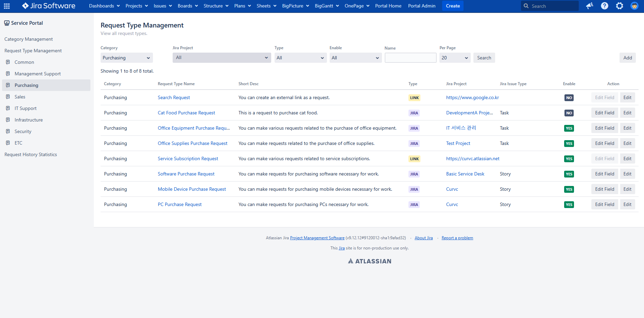Click the About Jira footer link
Screen dimensions: 644x318
423,238
